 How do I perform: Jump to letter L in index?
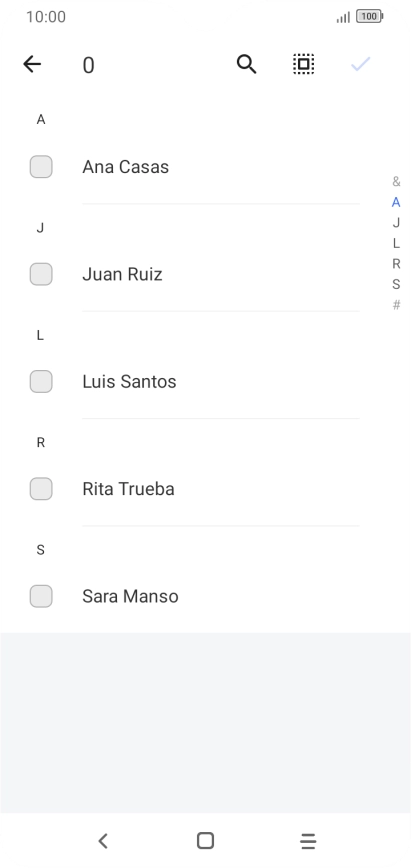(x=396, y=243)
